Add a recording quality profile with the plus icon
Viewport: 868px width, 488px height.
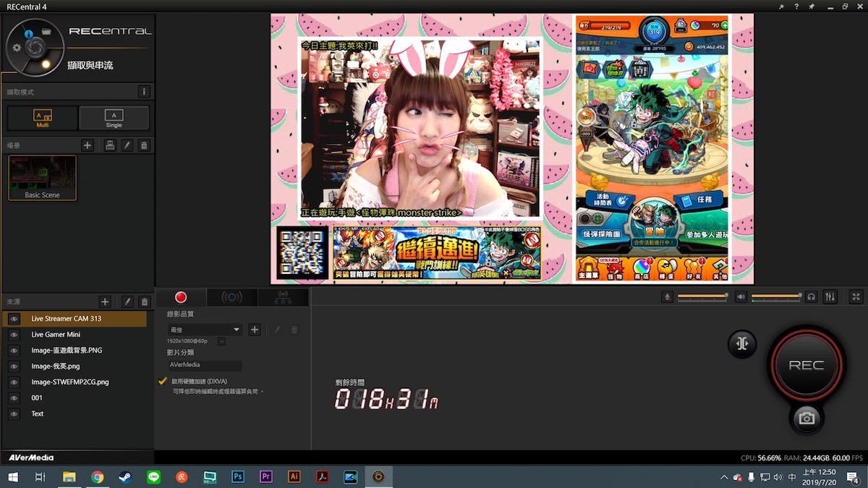(255, 330)
